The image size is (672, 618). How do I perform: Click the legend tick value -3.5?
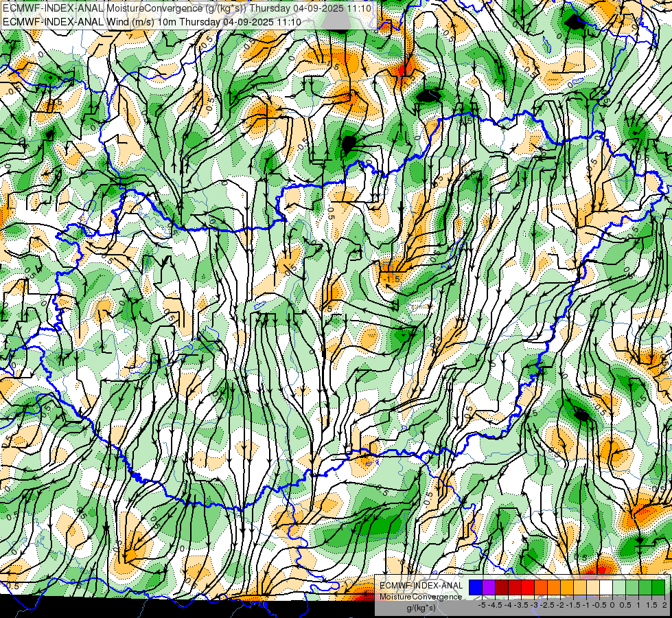[521, 605]
